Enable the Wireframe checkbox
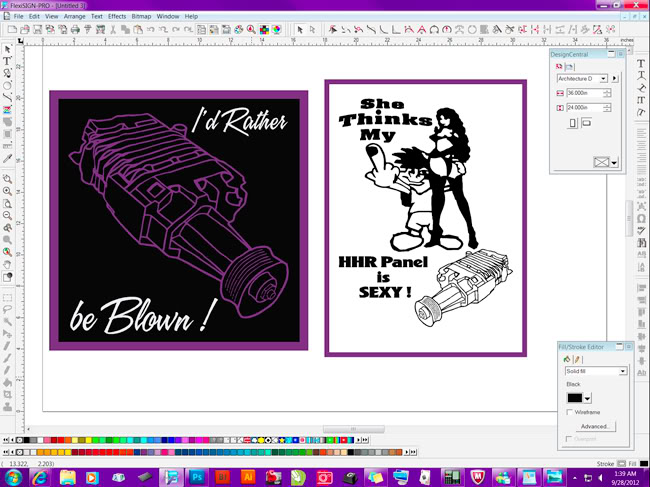The height and width of the screenshot is (487, 650). (570, 412)
